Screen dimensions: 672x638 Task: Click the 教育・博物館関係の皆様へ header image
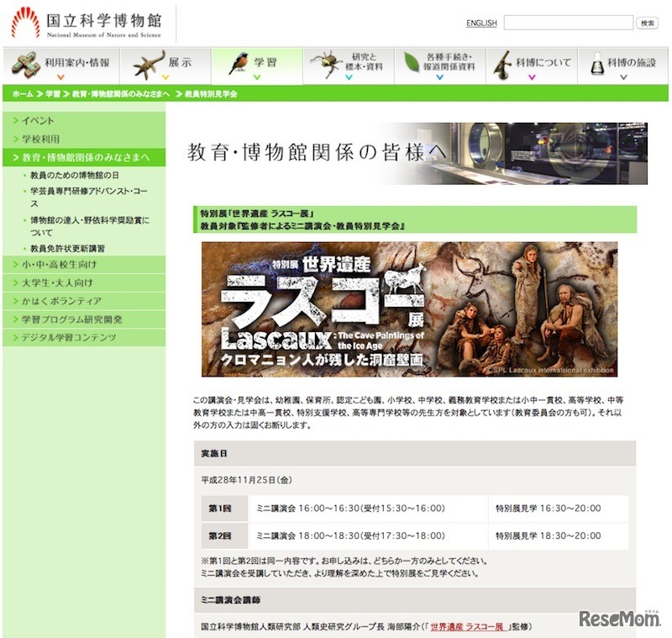[x=417, y=154]
